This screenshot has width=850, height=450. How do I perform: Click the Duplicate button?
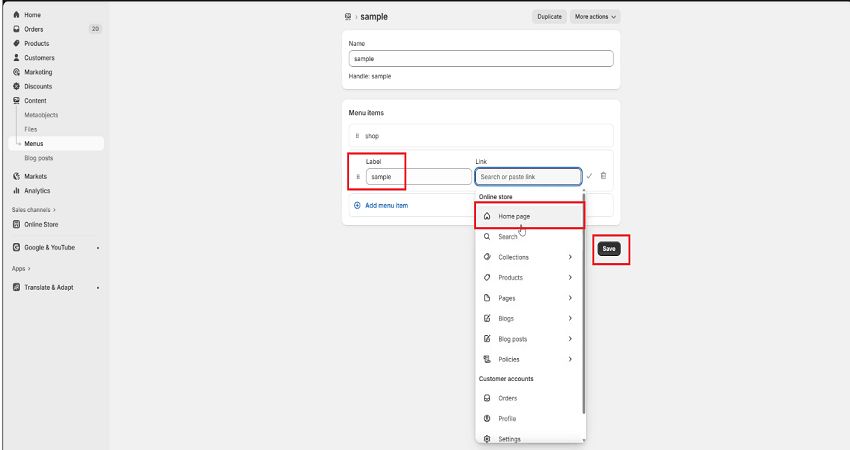(x=549, y=17)
